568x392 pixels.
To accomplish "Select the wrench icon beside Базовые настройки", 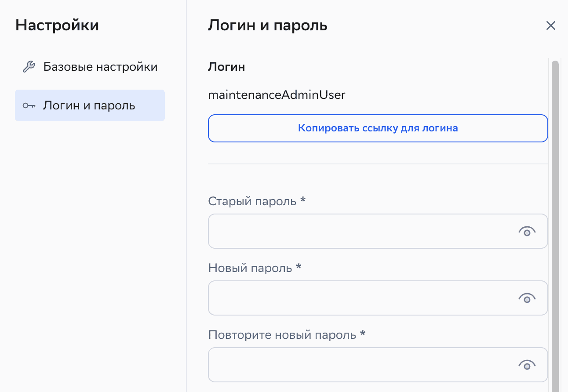I will tap(29, 66).
